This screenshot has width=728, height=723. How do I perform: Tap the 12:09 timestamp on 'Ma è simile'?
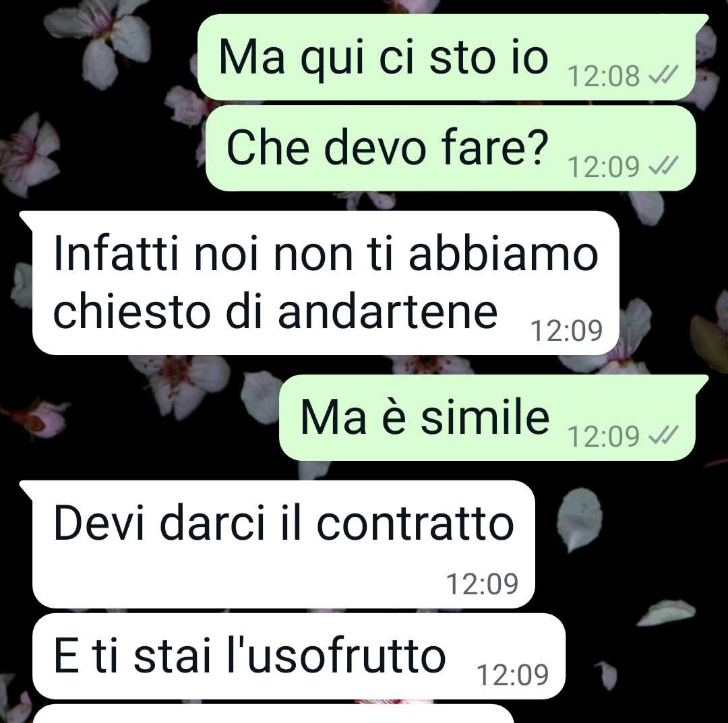603,437
